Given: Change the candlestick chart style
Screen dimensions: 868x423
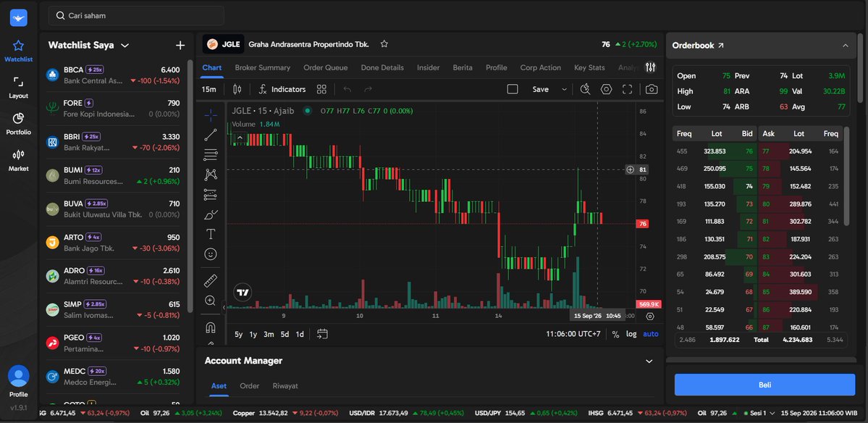Looking at the screenshot, I should (x=237, y=89).
